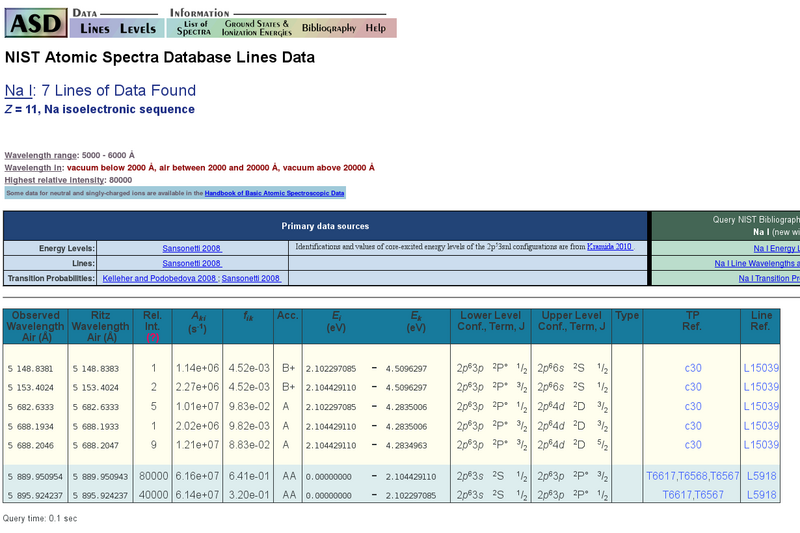This screenshot has height=533, width=800.
Task: Open Sansonetti 2008 Energy Levels source
Action: (x=192, y=248)
